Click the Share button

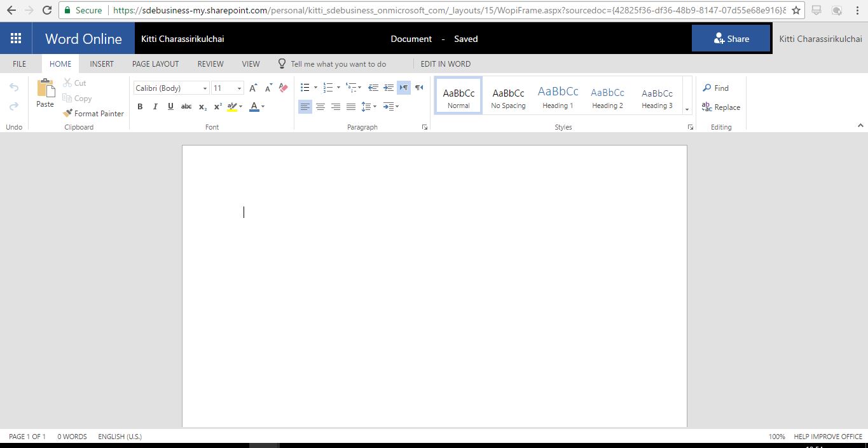pos(731,39)
